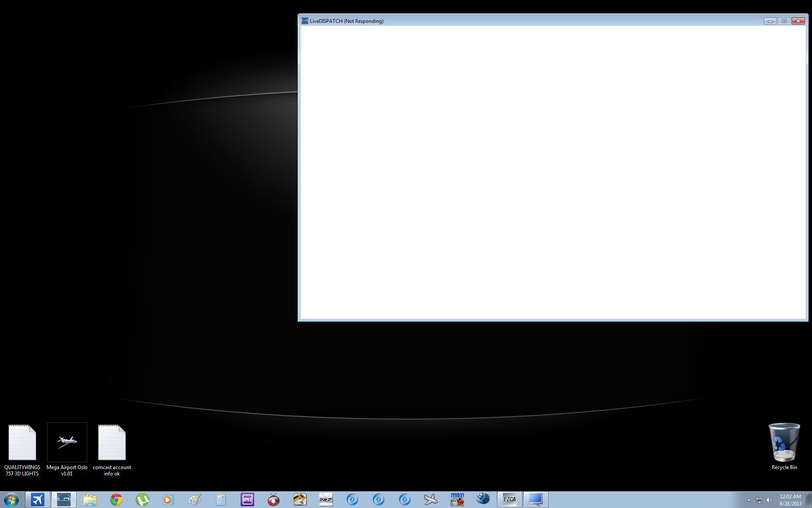This screenshot has height=508, width=812.
Task: Click the LiveDISPATCH taskbar button
Action: (x=64, y=500)
